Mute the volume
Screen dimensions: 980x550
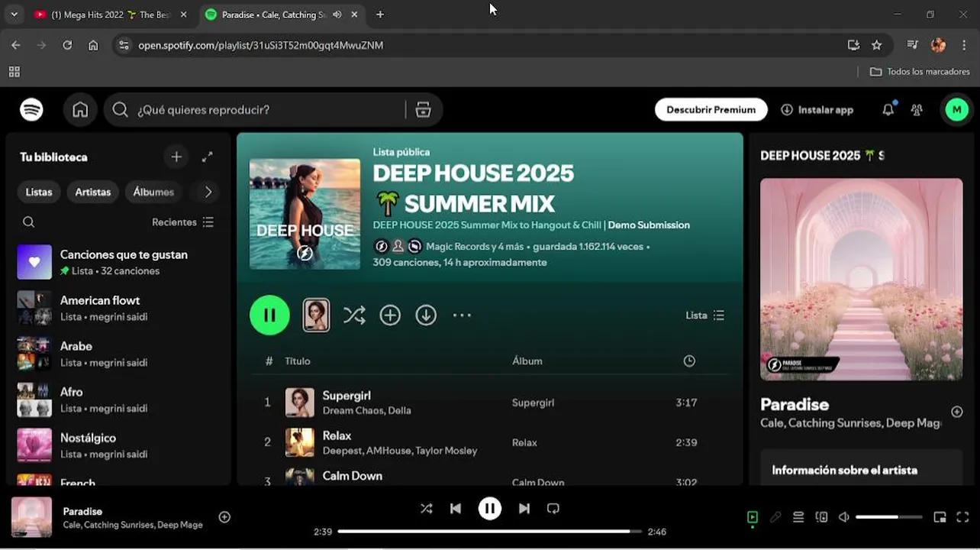tap(844, 517)
